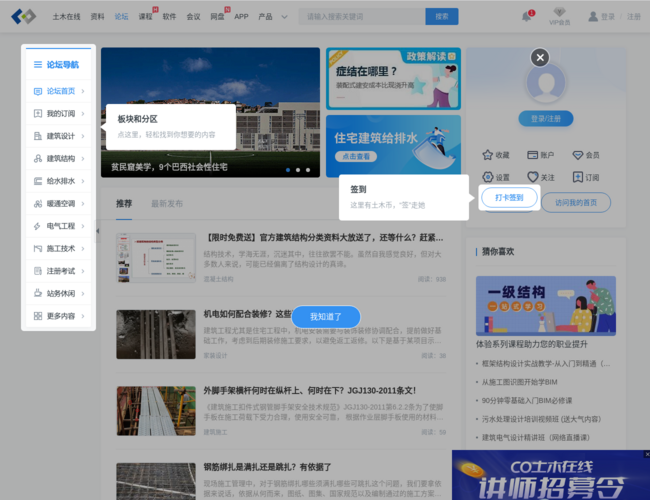The image size is (650, 500).
Task: Expand chevron next to 施工技术
Action: [x=83, y=248]
